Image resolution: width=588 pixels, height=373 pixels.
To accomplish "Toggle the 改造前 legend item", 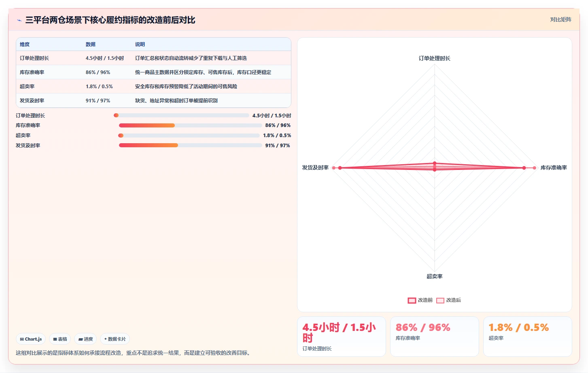I will click(x=420, y=300).
